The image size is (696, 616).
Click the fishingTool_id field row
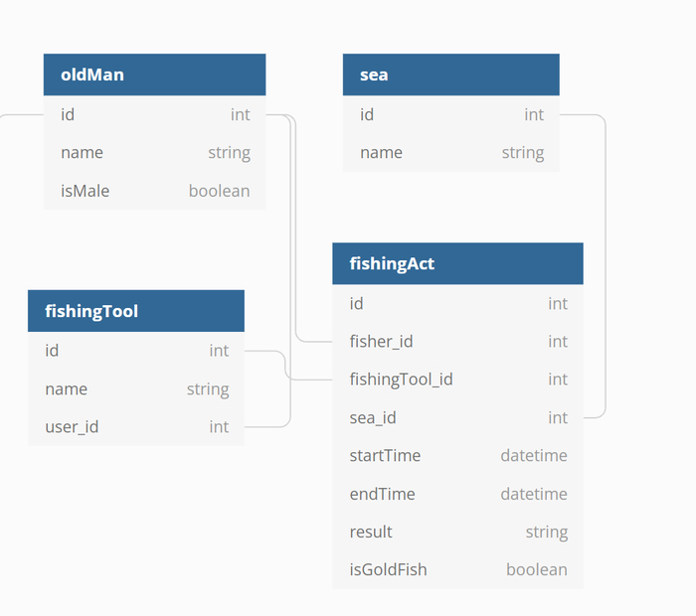coord(457,380)
